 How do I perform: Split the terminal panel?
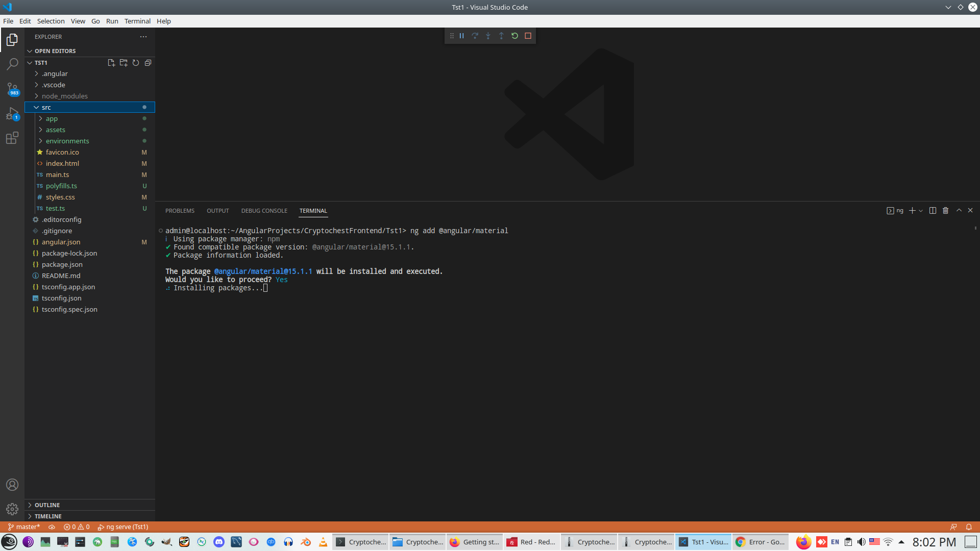tap(933, 211)
